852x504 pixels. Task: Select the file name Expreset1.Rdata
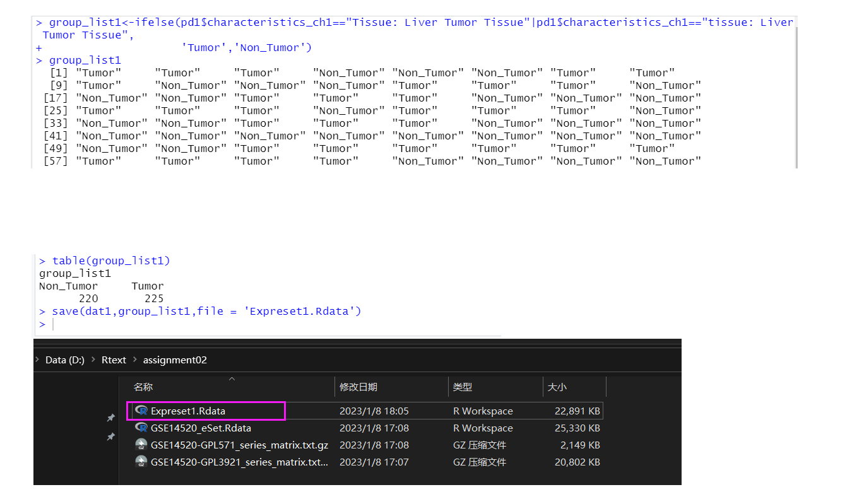click(188, 411)
